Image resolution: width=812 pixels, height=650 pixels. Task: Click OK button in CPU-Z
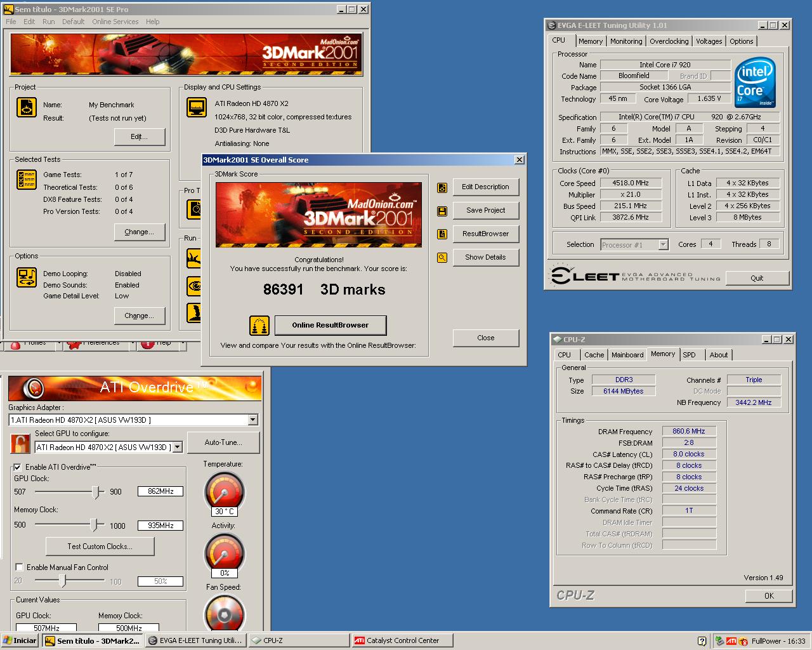[769, 595]
